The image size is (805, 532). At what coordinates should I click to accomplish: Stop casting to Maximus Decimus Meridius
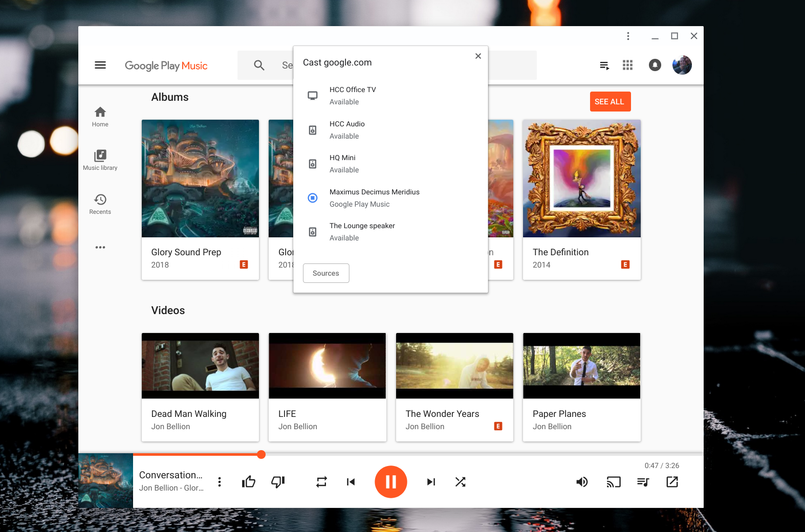[390, 198]
